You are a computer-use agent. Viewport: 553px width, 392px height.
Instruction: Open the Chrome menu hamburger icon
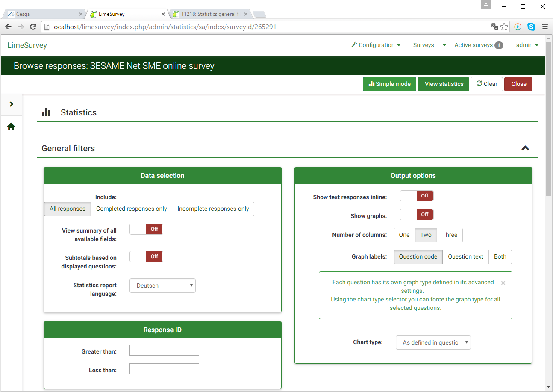tap(545, 27)
